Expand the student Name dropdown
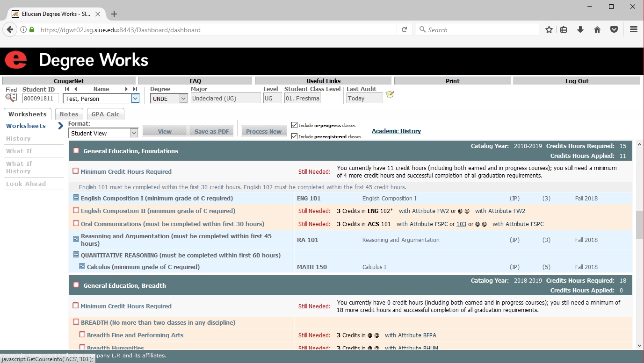The image size is (644, 363). point(135,99)
